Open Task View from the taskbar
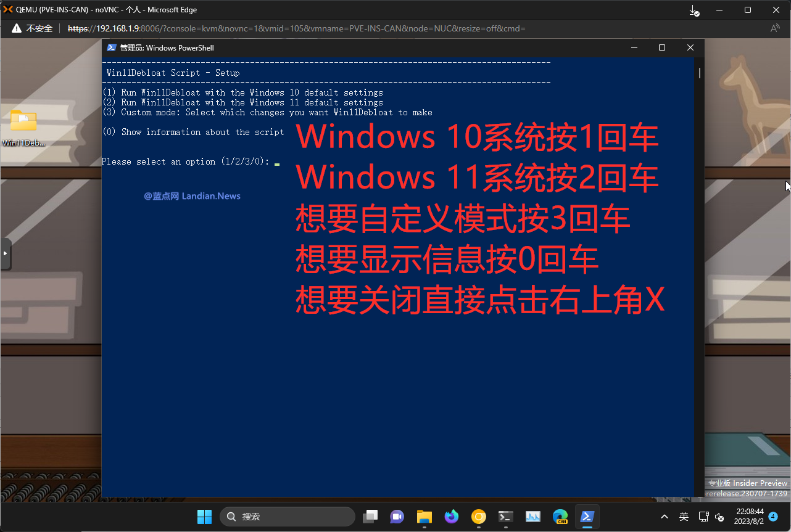 [370, 517]
